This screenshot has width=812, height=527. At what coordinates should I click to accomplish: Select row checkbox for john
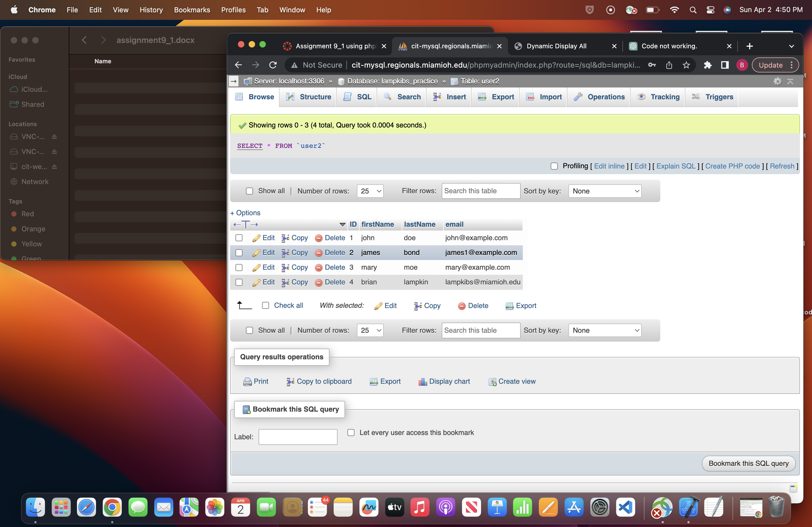pyautogui.click(x=239, y=238)
